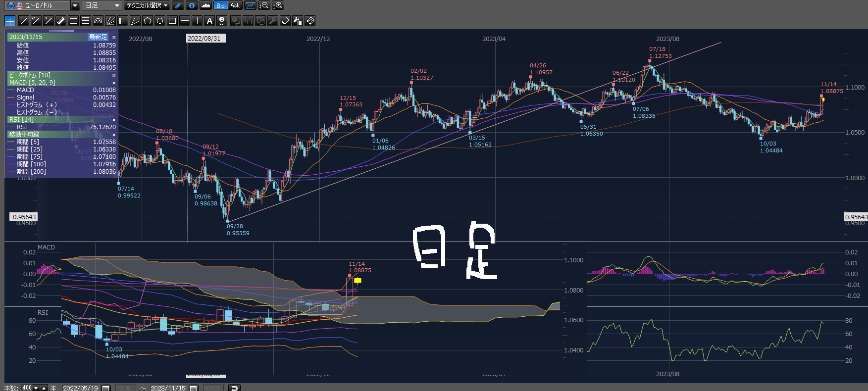
Task: Close the MACD [5, 20, 9] indicator row
Action: 114,83
